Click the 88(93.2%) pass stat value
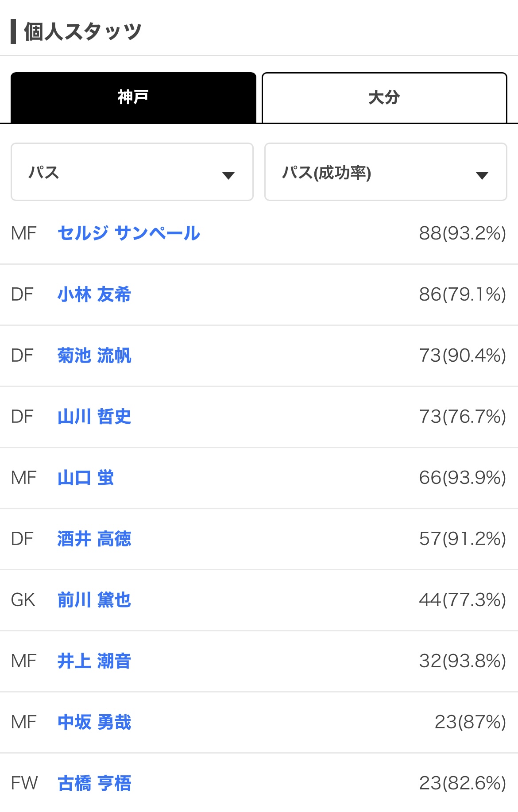The image size is (518, 812). pos(462,233)
